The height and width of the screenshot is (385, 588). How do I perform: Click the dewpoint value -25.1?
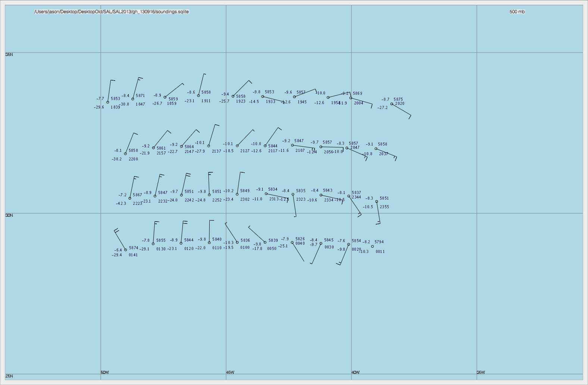[x=283, y=246]
